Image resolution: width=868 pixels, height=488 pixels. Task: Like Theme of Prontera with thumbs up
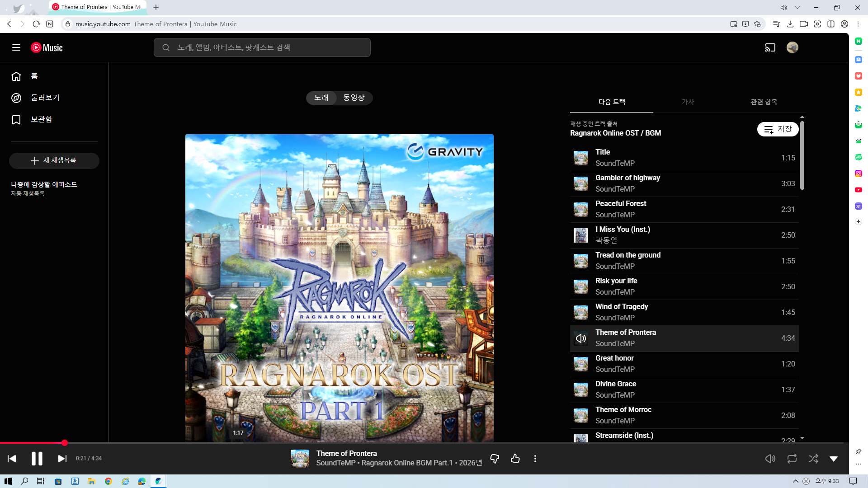pos(515,459)
